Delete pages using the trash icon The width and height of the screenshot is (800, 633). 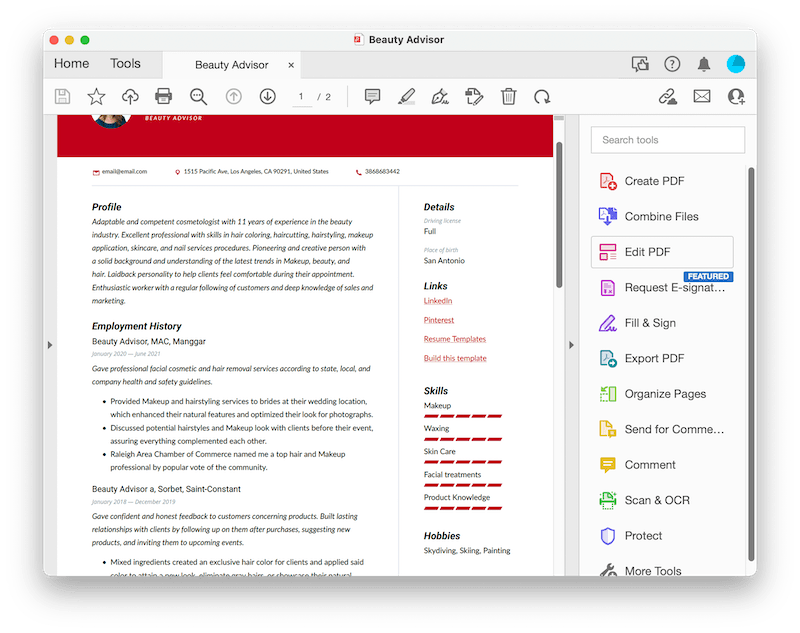[x=510, y=96]
